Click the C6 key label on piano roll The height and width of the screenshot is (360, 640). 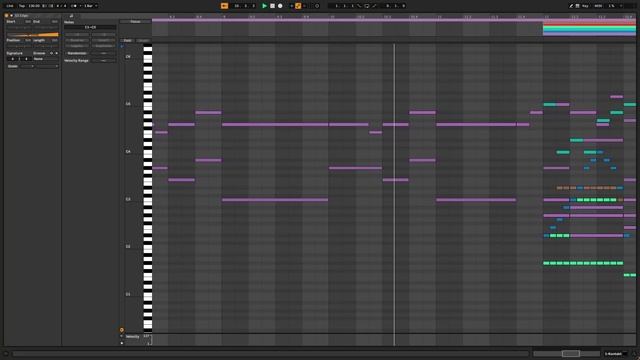point(128,57)
